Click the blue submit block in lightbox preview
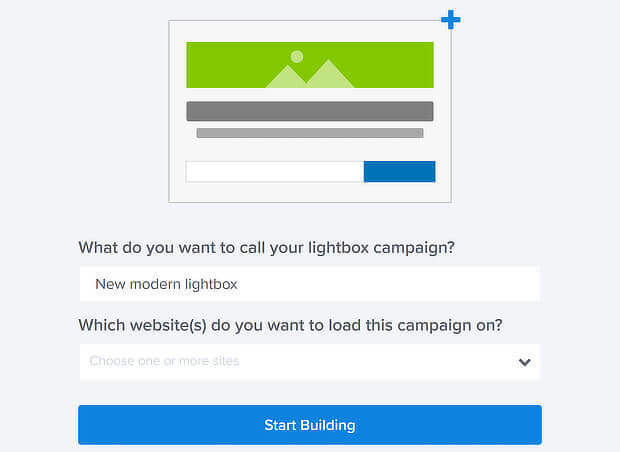Screen dimensions: 620x452 click(399, 172)
